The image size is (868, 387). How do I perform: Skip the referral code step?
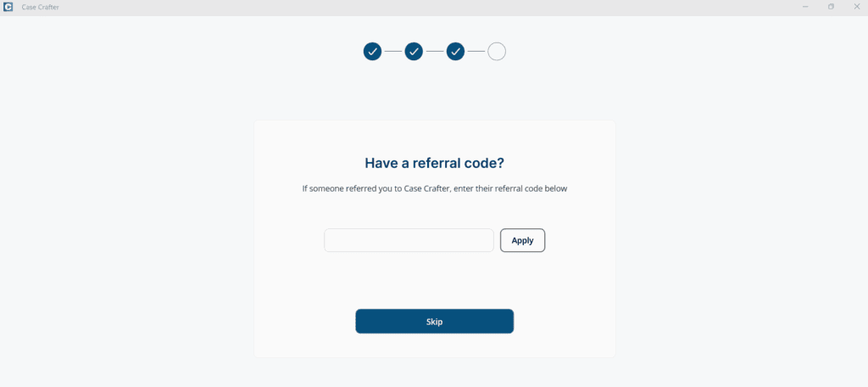click(434, 322)
